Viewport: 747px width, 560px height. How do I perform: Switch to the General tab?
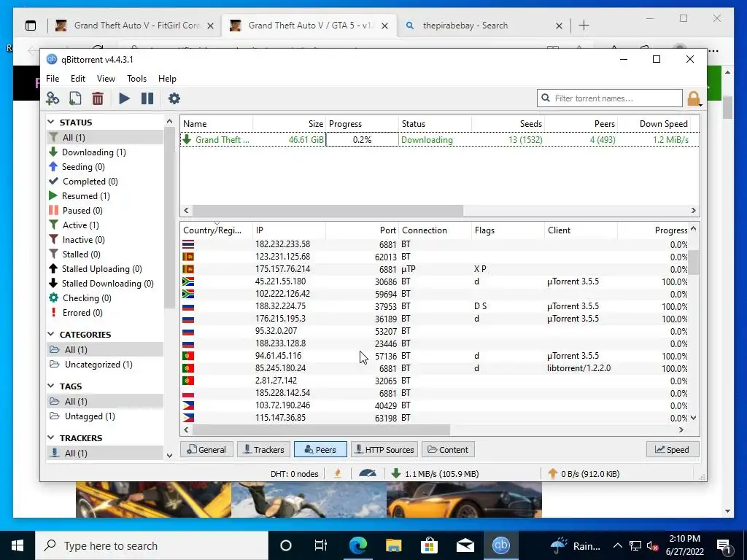click(x=206, y=449)
